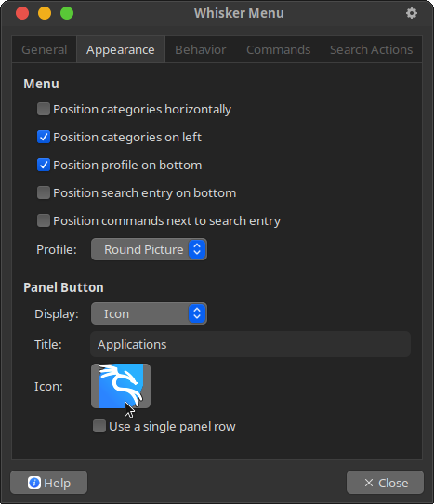Switch to the Behavior tab
This screenshot has height=504, width=434.
201,49
